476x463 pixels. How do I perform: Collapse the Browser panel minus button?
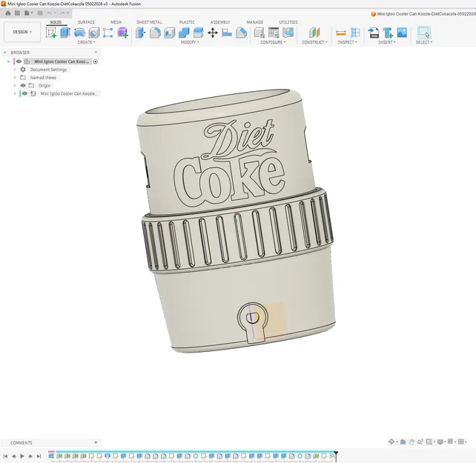tap(96, 52)
